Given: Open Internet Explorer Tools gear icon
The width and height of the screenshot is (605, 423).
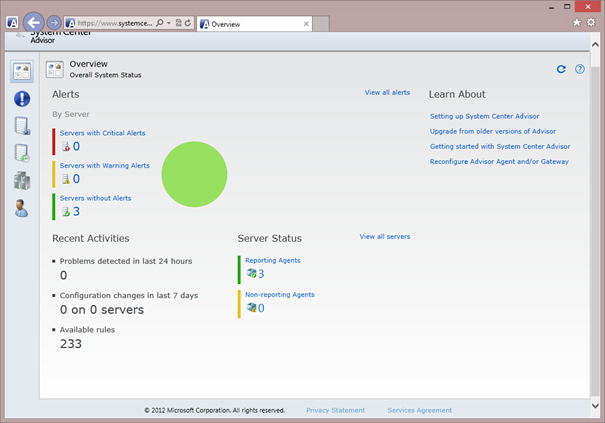Looking at the screenshot, I should 590,21.
